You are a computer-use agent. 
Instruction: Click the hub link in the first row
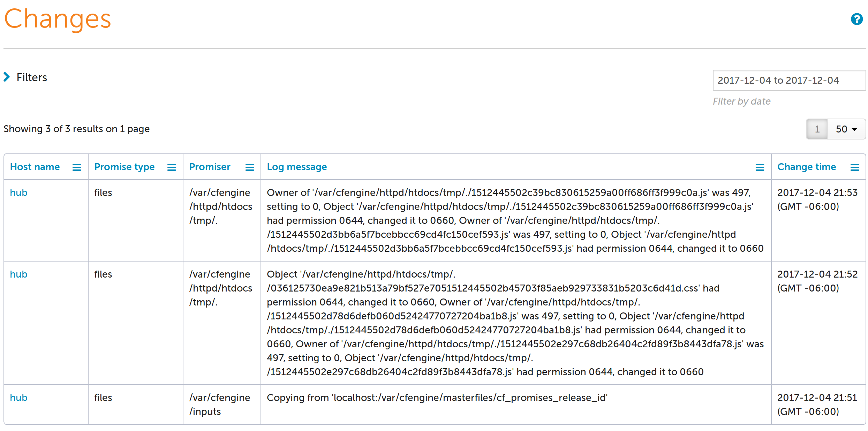[x=18, y=192]
